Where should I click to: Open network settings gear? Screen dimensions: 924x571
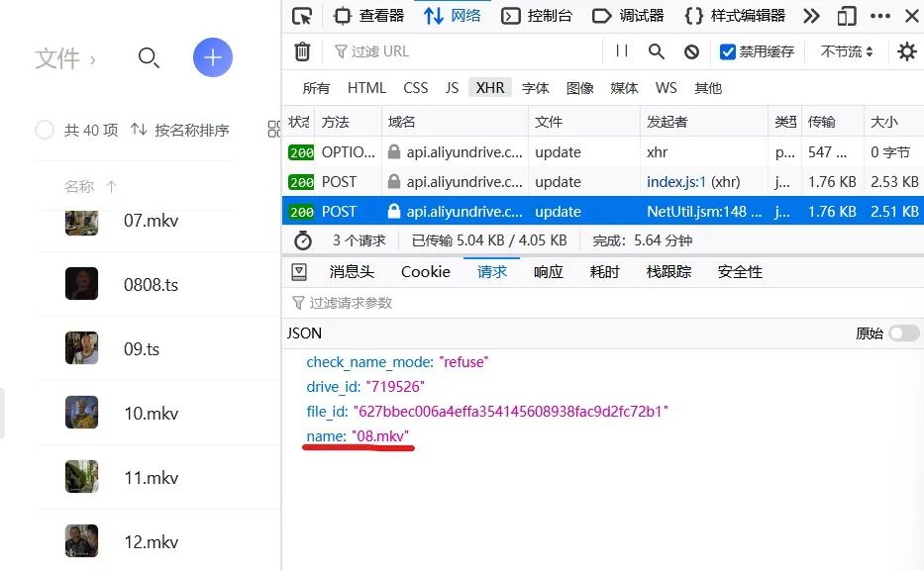pyautogui.click(x=907, y=50)
